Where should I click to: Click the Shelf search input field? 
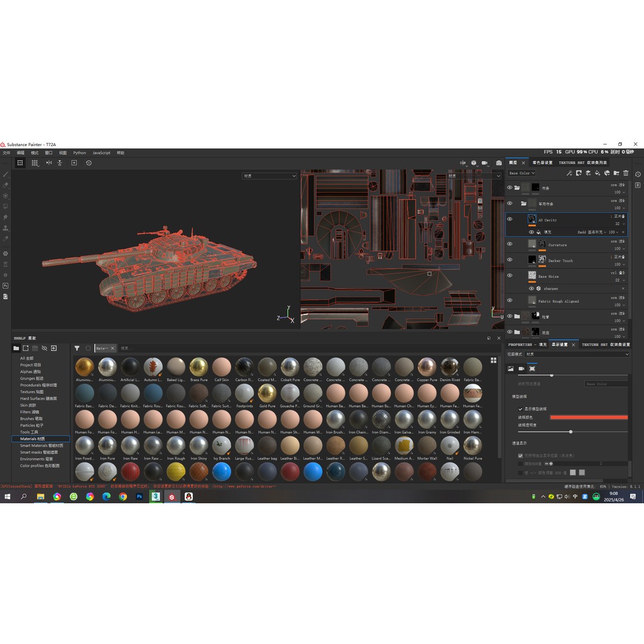(308, 348)
